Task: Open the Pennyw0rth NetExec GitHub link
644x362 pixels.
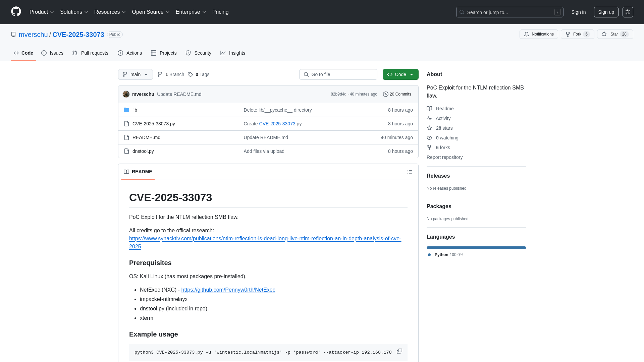Action: coord(228,290)
